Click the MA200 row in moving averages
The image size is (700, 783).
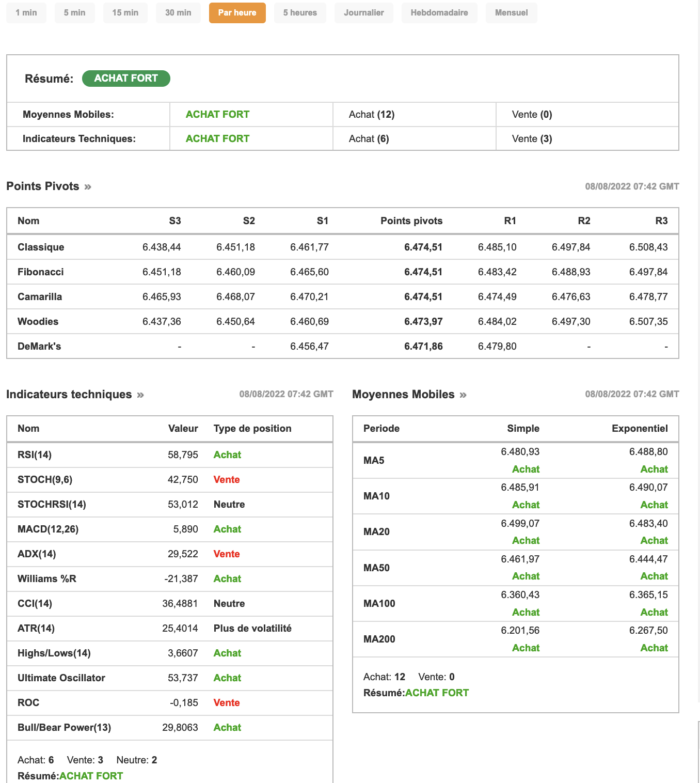pyautogui.click(x=379, y=639)
